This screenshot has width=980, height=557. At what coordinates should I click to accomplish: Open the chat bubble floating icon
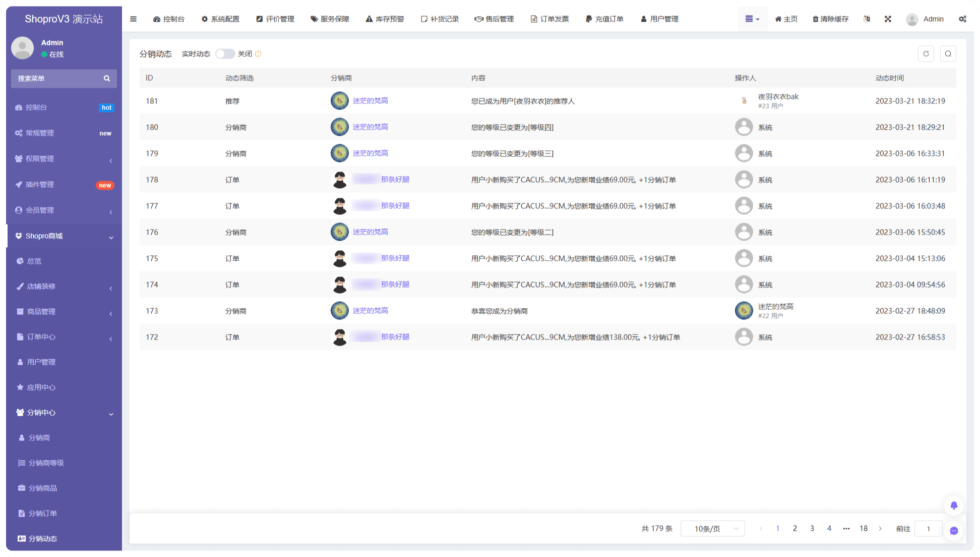[x=953, y=531]
